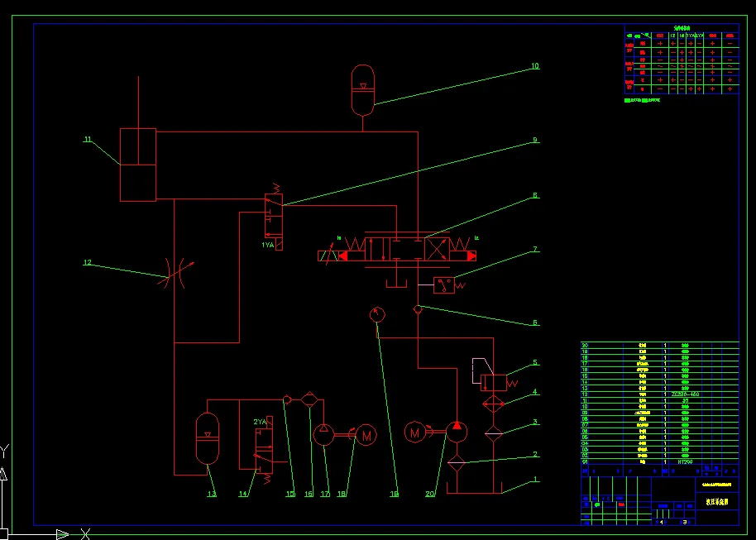The width and height of the screenshot is (756, 540).
Task: Select callout number 5 beside the relief valve leader
Action: coord(535,362)
